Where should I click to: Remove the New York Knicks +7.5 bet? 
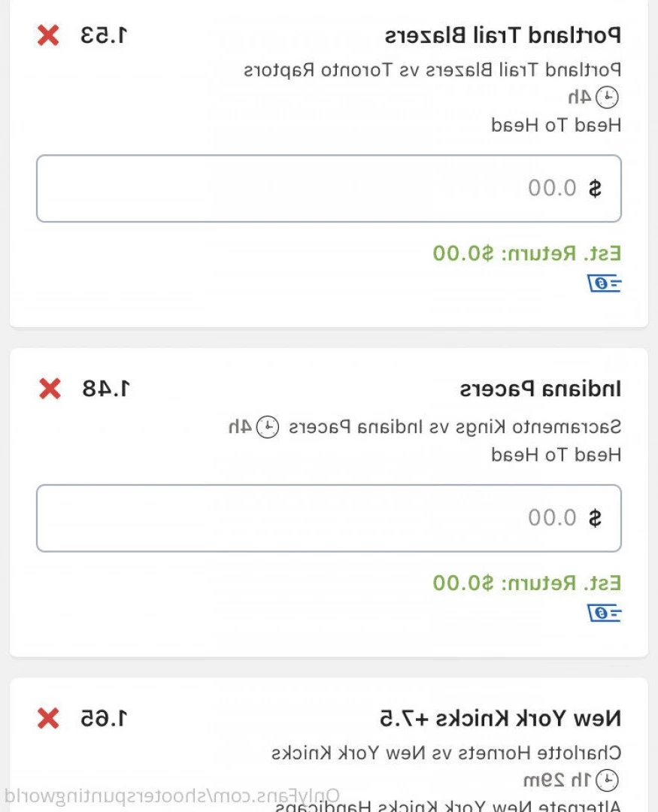click(48, 719)
